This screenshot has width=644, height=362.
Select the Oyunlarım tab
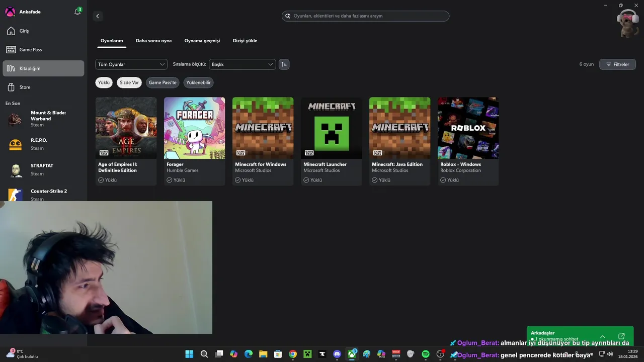(112, 41)
